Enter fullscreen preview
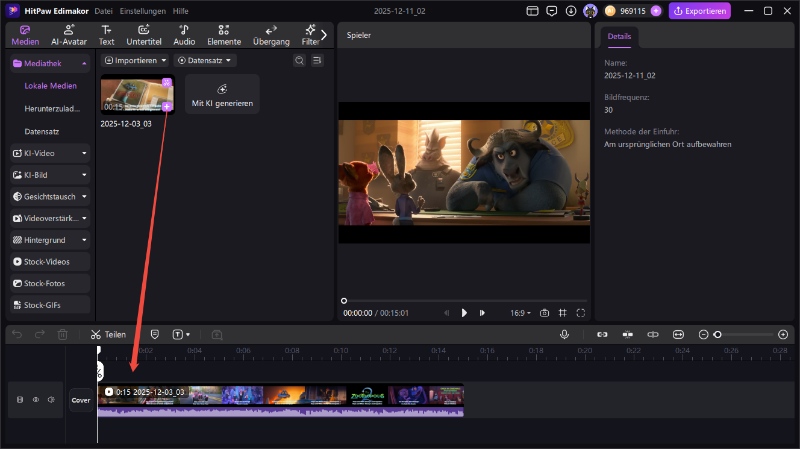Viewport: 800px width, 449px height. (581, 313)
